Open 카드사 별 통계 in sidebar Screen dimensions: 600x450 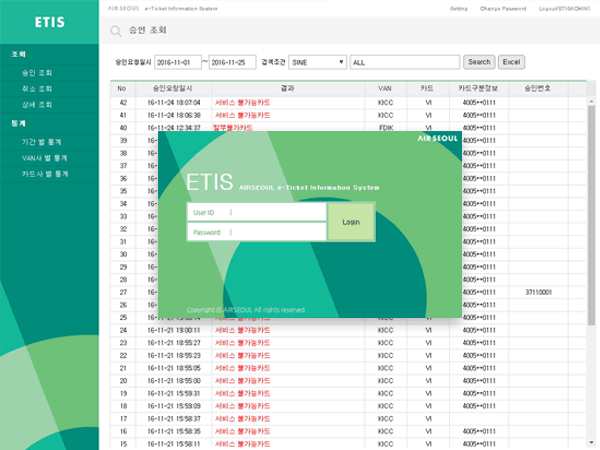tap(45, 174)
